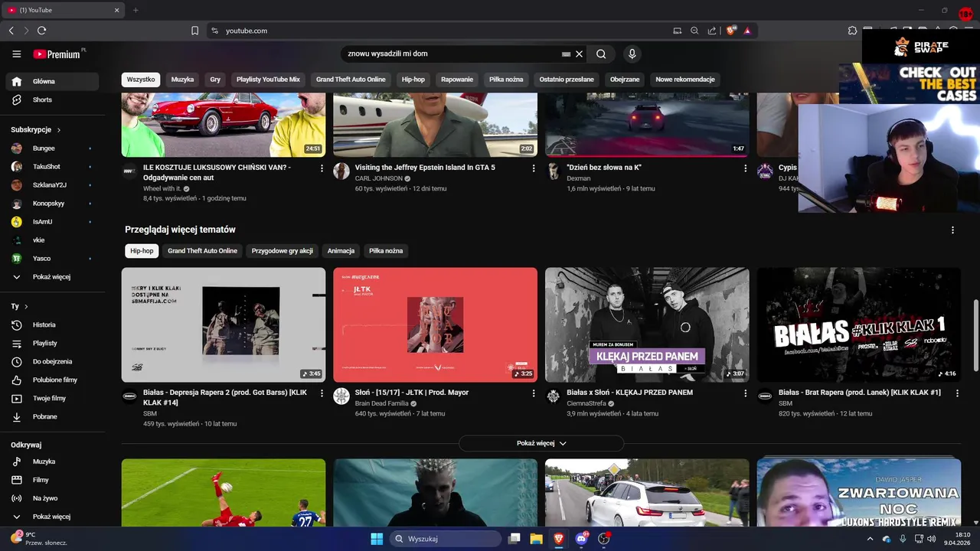
Task: Open CARL JOHNSON channel link
Action: click(379, 178)
